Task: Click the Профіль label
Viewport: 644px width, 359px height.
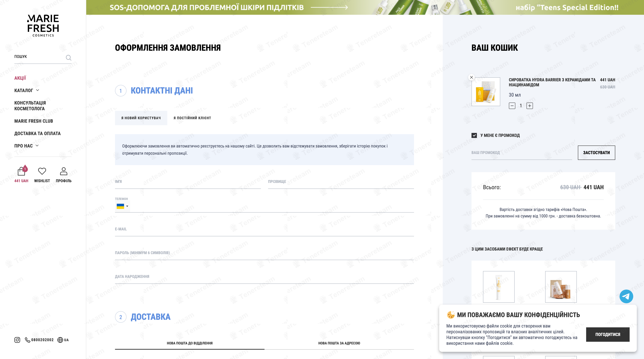Action: pyautogui.click(x=64, y=181)
